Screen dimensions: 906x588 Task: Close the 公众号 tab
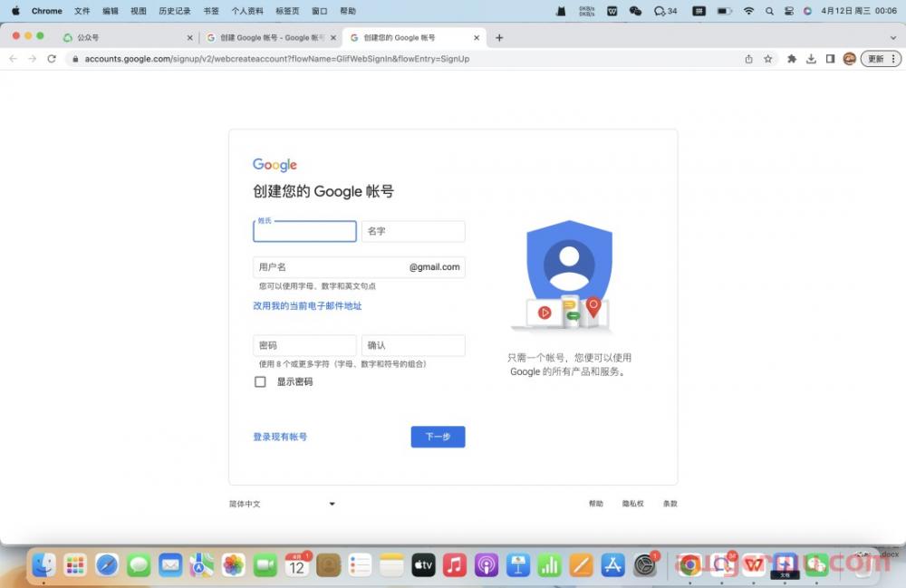point(189,37)
